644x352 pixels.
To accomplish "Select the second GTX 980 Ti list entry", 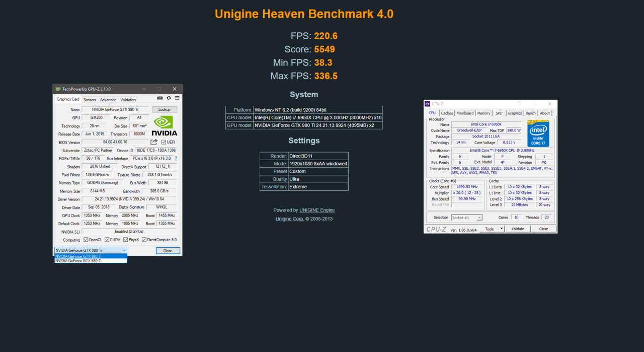I will (x=91, y=261).
